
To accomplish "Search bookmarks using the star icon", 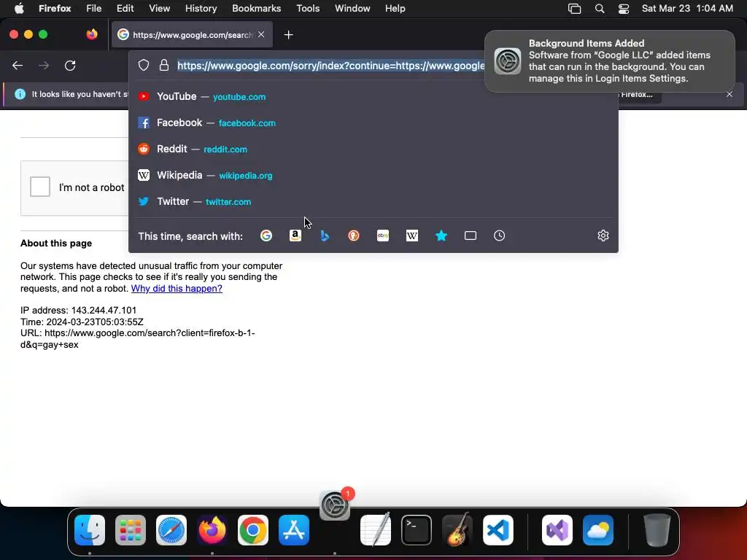I will coord(441,236).
